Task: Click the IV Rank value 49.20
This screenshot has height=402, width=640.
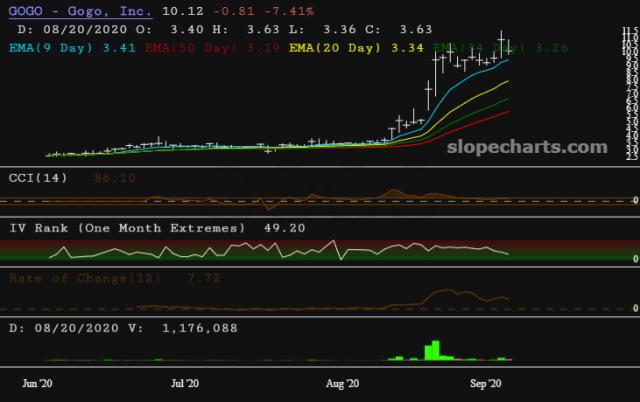Action: tap(284, 228)
